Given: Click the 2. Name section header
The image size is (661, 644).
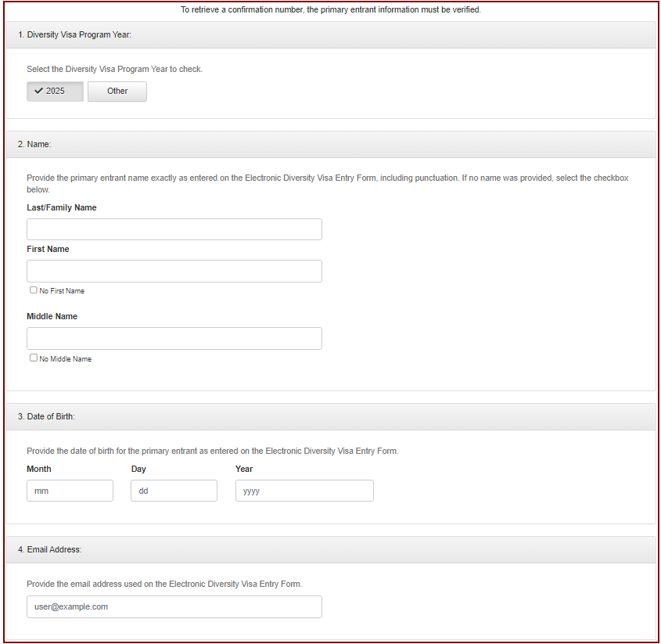Looking at the screenshot, I should coord(331,144).
